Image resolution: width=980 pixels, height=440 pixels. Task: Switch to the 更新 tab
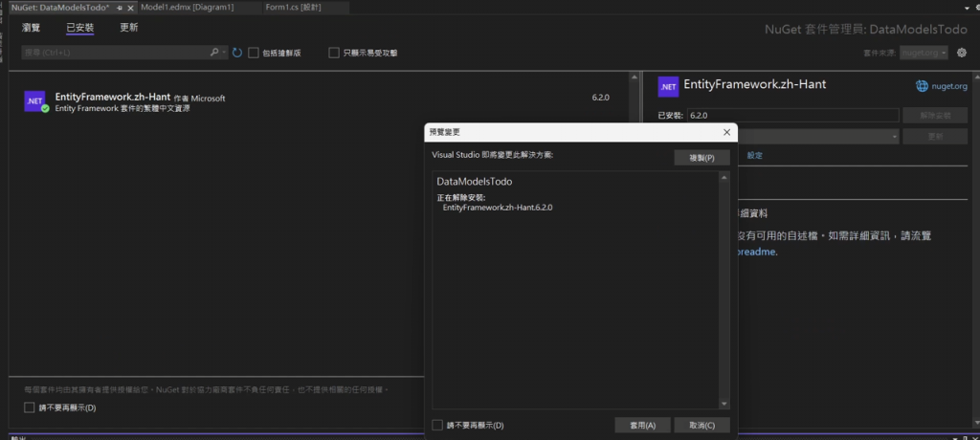pyautogui.click(x=129, y=28)
